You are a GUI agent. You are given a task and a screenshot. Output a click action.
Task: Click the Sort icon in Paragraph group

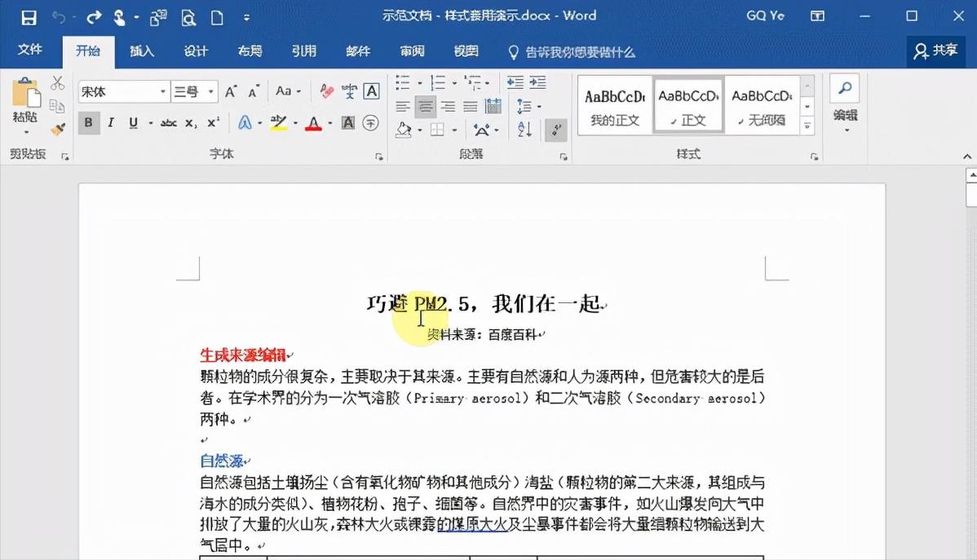pyautogui.click(x=524, y=129)
